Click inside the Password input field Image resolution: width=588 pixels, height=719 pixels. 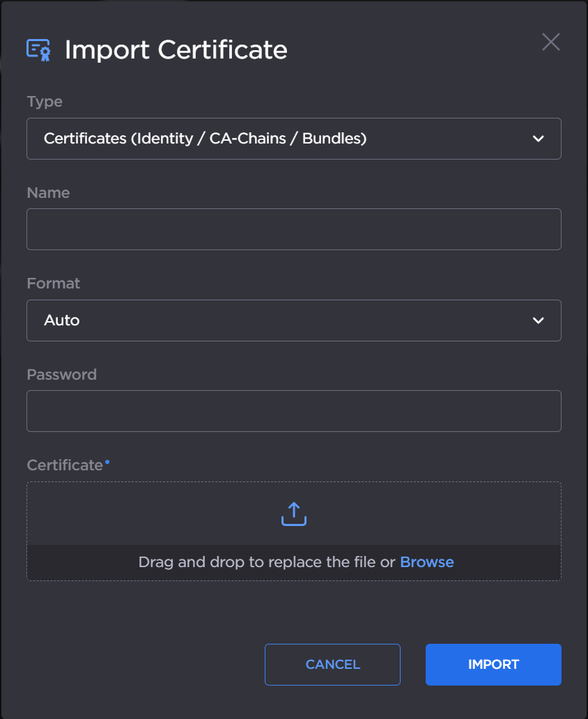pos(293,411)
